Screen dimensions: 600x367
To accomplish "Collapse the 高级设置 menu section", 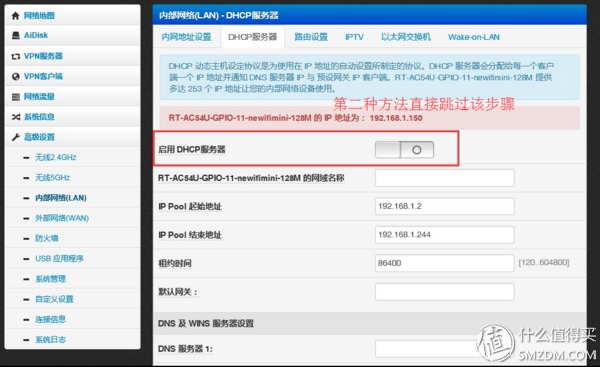I will point(73,137).
